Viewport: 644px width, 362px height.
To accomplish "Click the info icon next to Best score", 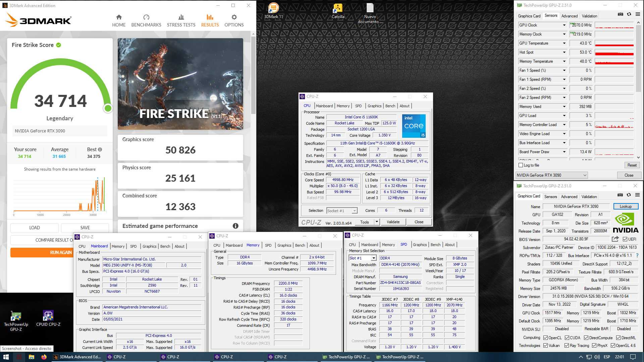I will tap(100, 149).
